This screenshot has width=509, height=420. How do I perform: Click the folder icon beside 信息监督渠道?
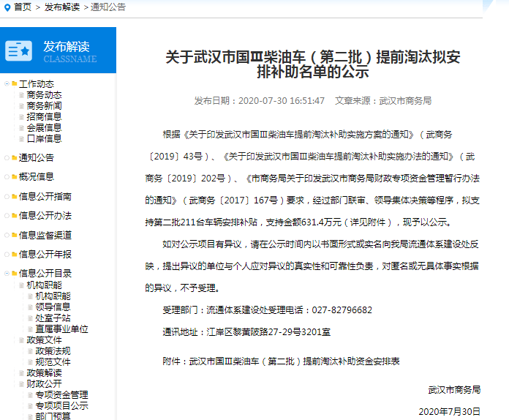pos(14,235)
